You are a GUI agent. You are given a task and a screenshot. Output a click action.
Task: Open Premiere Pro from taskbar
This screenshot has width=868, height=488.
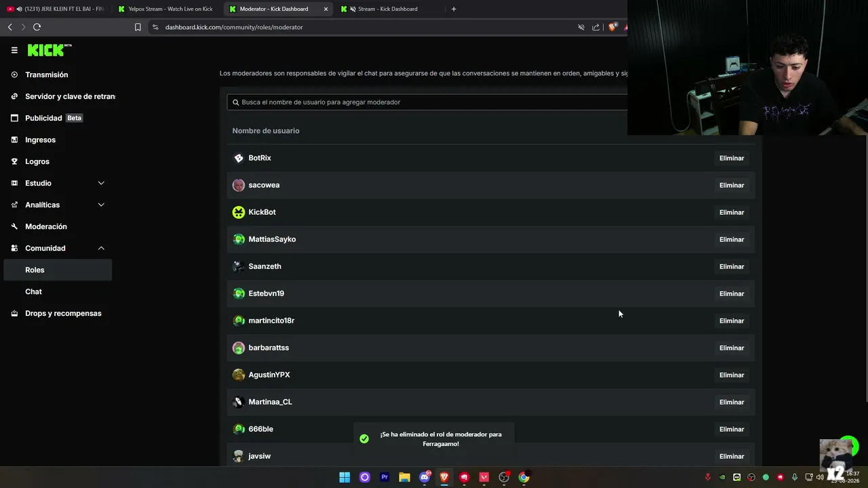click(384, 477)
